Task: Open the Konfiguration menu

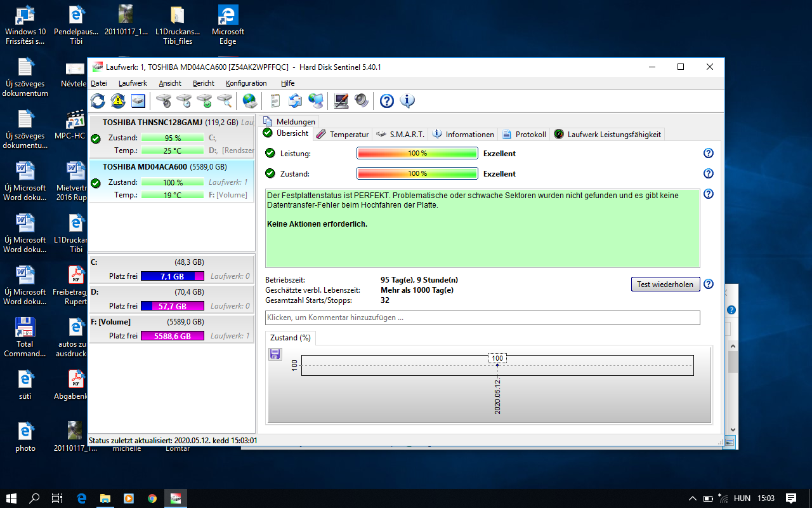Action: pos(246,83)
